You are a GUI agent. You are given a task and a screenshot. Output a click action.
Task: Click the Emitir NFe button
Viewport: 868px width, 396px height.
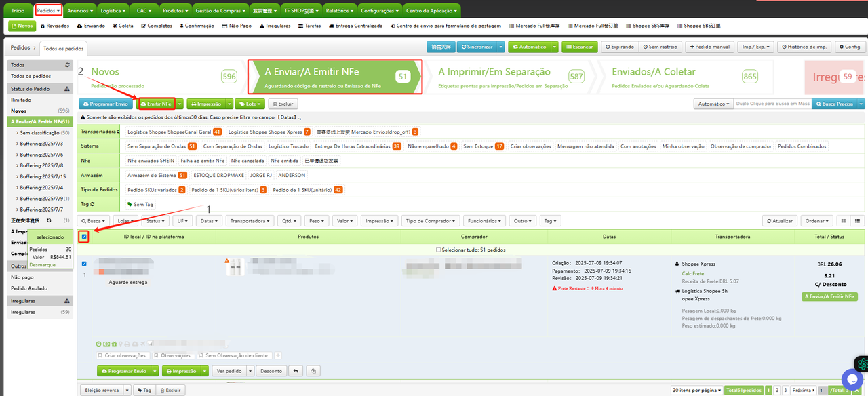(x=155, y=104)
